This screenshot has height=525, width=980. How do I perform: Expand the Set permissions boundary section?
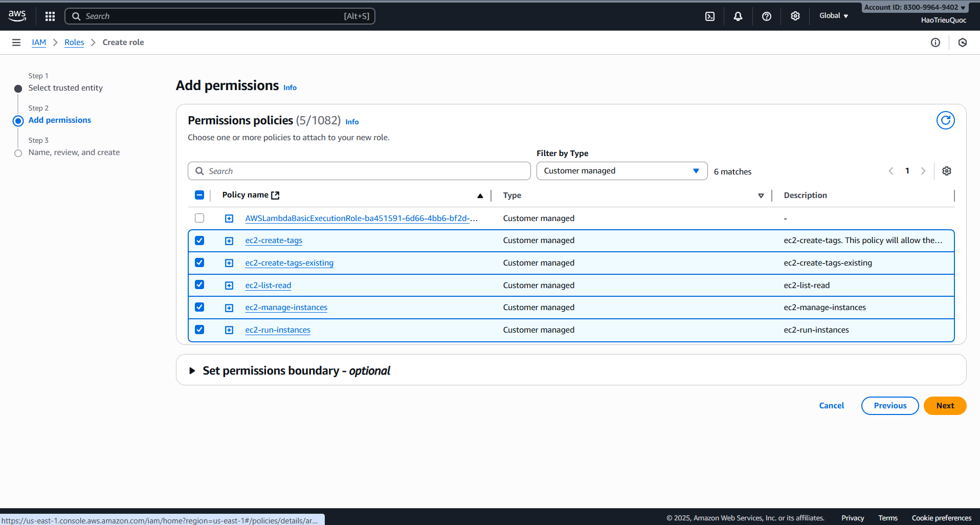pyautogui.click(x=192, y=370)
